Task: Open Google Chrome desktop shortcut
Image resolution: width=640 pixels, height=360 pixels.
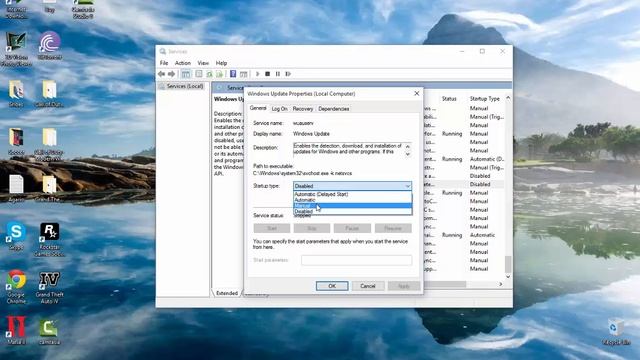Action: pyautogui.click(x=16, y=287)
